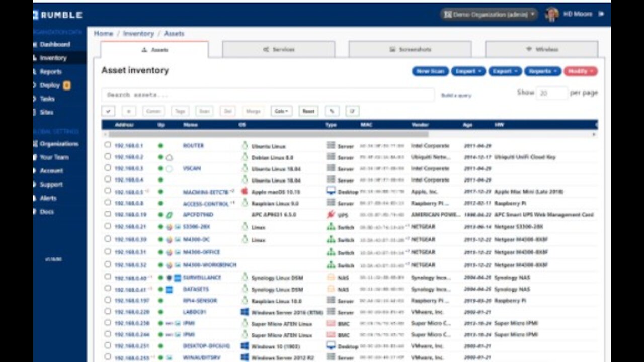The image size is (644, 362).
Task: Click the horizontal table scrollbar
Action: [269, 134]
